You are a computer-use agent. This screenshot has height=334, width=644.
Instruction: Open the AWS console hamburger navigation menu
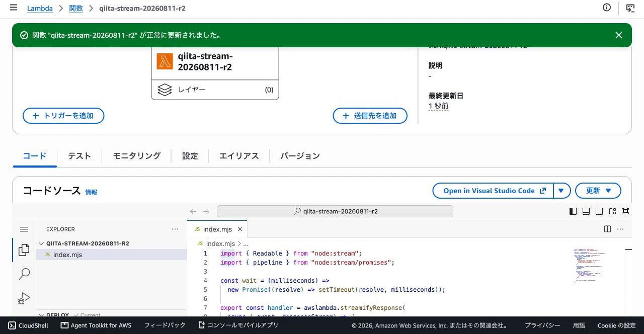tap(14, 8)
